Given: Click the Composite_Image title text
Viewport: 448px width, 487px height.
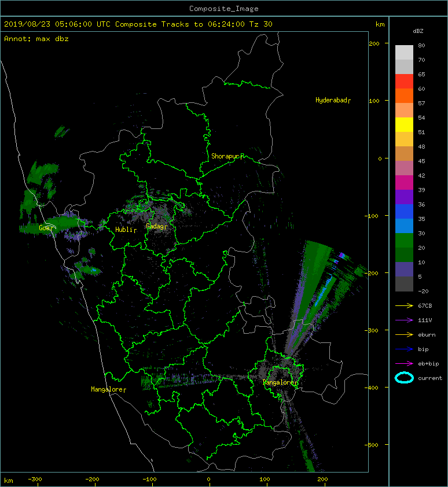Looking at the screenshot, I should pyautogui.click(x=224, y=9).
